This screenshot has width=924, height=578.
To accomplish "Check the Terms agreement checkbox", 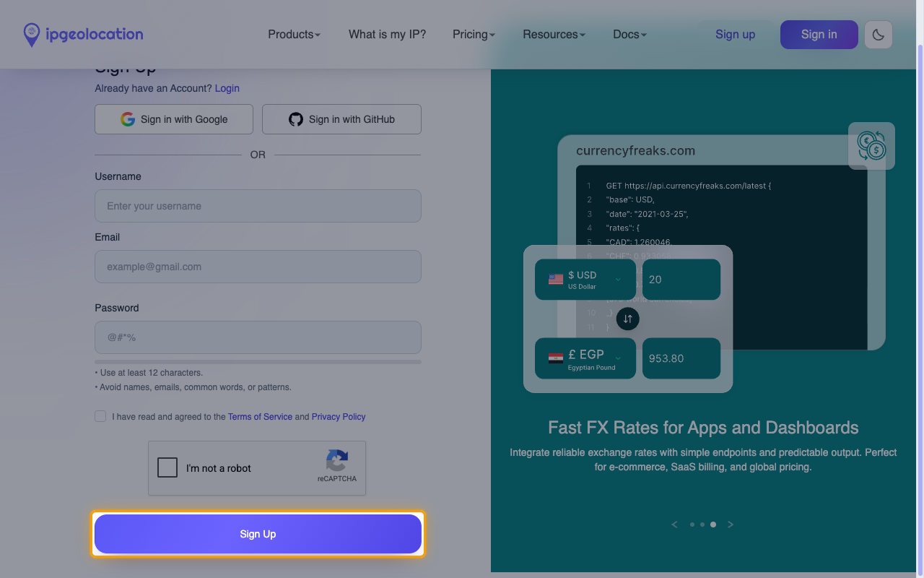I will (x=100, y=416).
